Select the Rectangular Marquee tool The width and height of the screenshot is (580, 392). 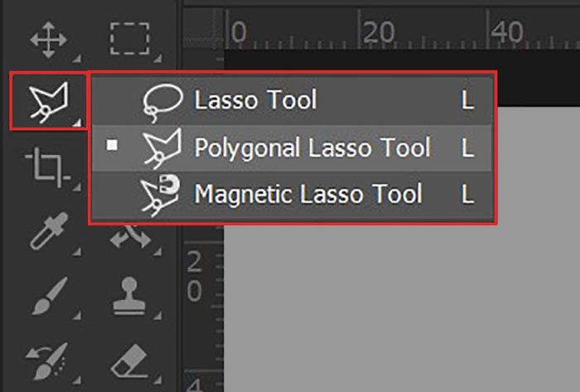pos(129,38)
